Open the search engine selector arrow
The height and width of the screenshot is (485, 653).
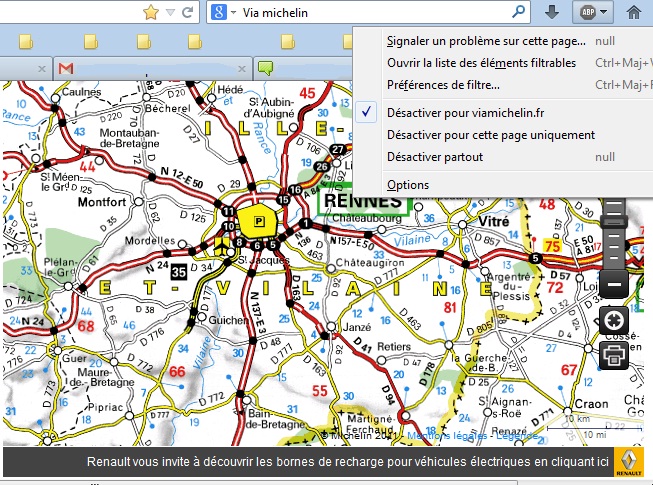233,12
